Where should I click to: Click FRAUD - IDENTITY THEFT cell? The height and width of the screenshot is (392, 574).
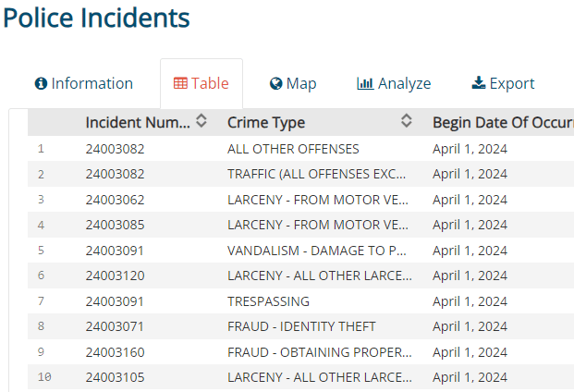pyautogui.click(x=301, y=326)
